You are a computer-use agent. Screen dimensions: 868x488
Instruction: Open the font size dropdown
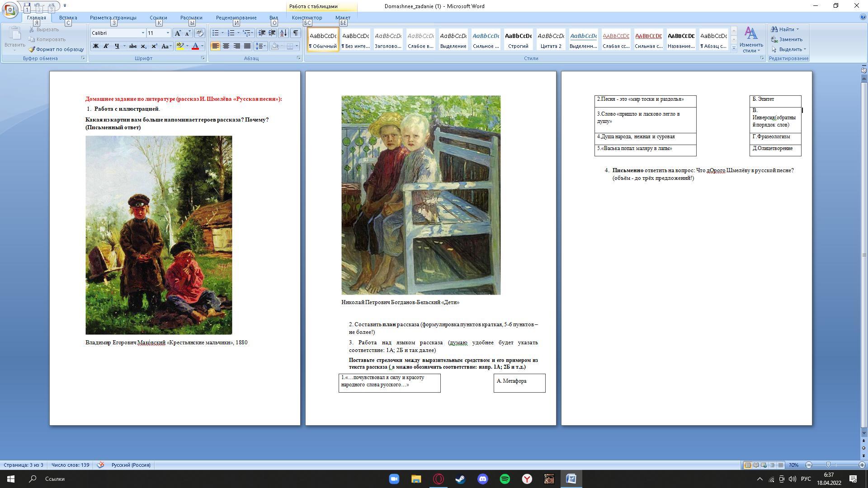tap(168, 33)
